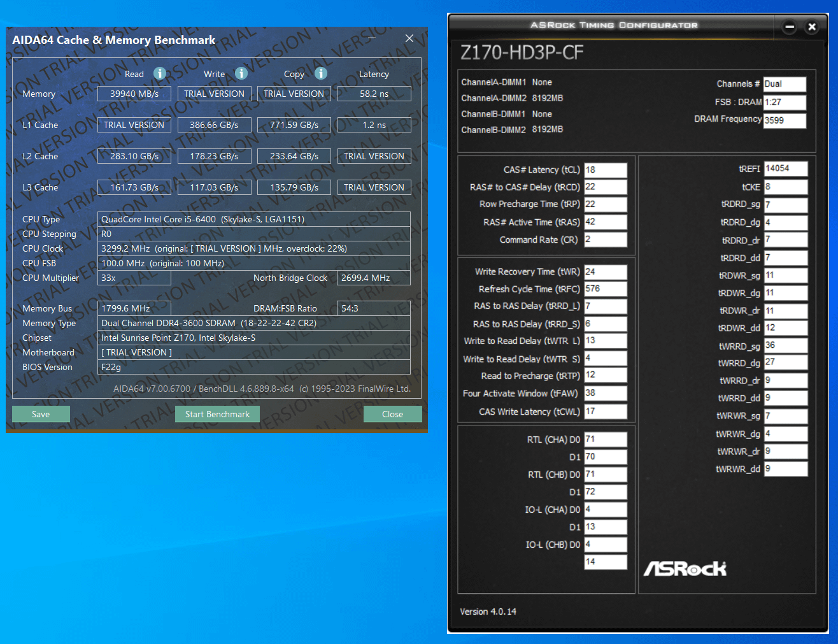The width and height of the screenshot is (838, 644).
Task: Click the tWRWR_sg field
Action: (x=786, y=416)
